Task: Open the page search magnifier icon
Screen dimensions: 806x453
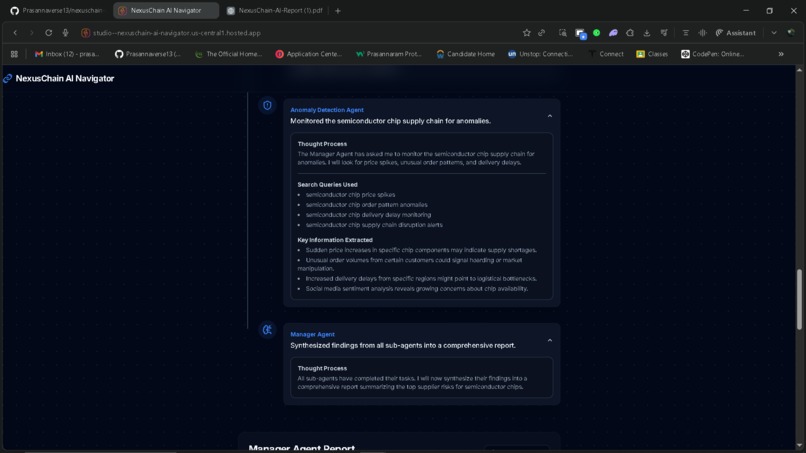Action: 563,33
